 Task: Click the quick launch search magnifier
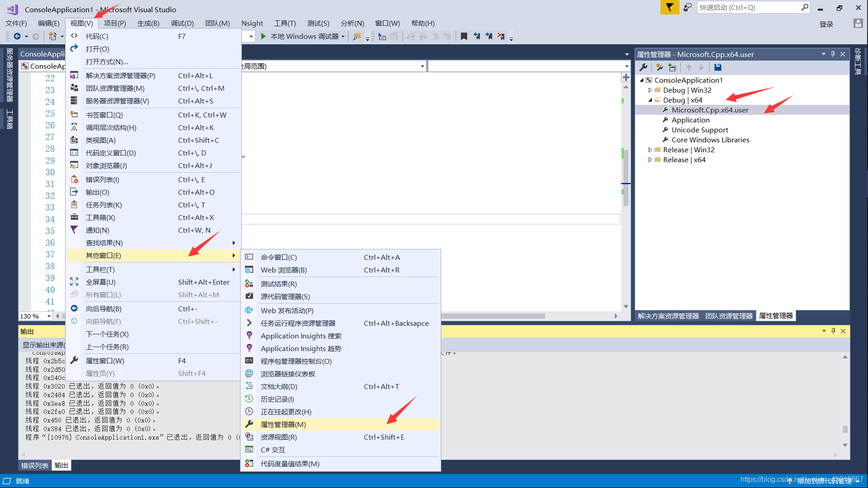pos(805,7)
